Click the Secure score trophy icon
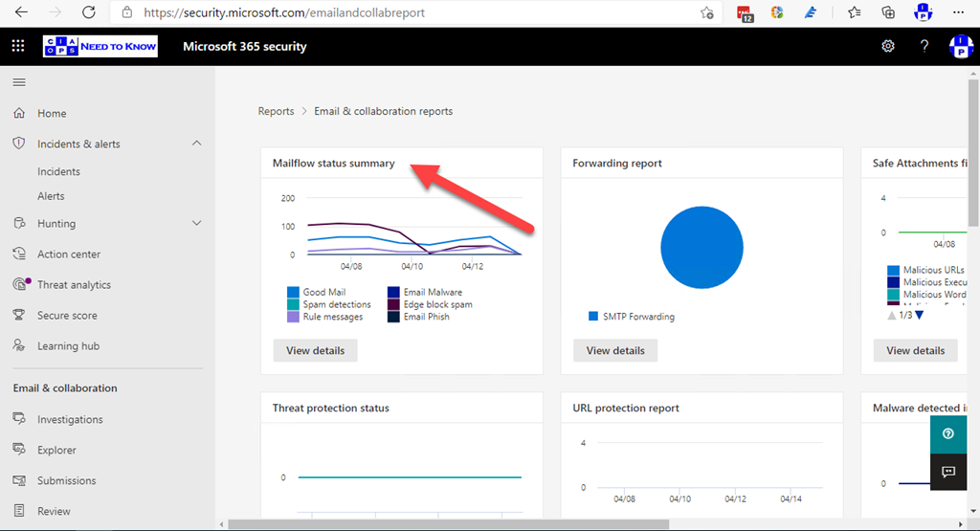Image resolution: width=980 pixels, height=531 pixels. (x=18, y=316)
